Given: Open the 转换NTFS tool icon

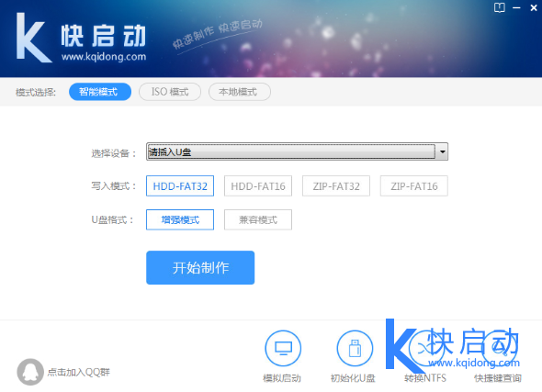Looking at the screenshot, I should tap(426, 348).
